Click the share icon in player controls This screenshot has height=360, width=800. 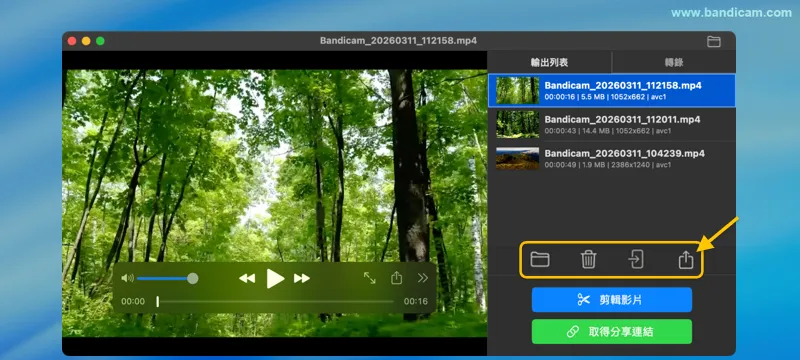[396, 278]
